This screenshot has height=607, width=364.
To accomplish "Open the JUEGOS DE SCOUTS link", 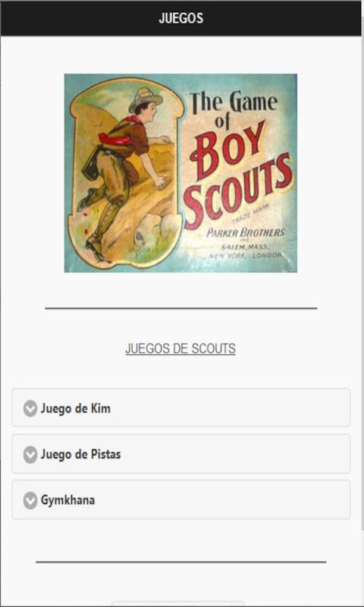I will pyautogui.click(x=180, y=348).
